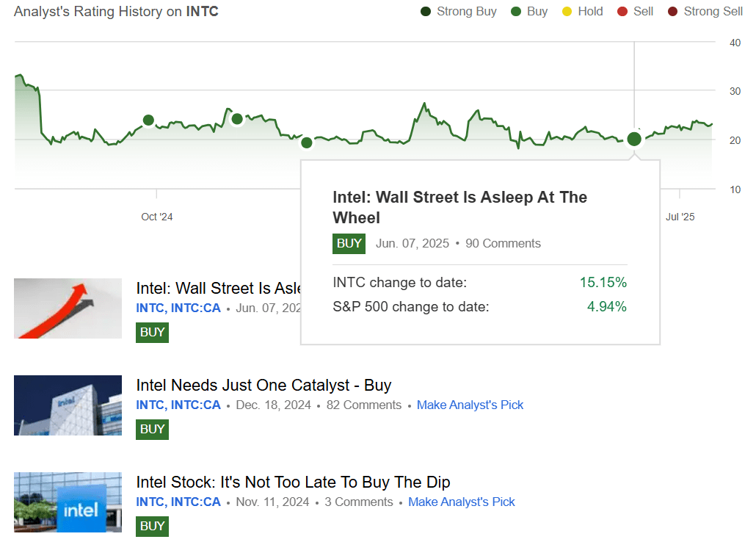
Task: Expand the Oct '24 axis label
Action: [x=156, y=217]
